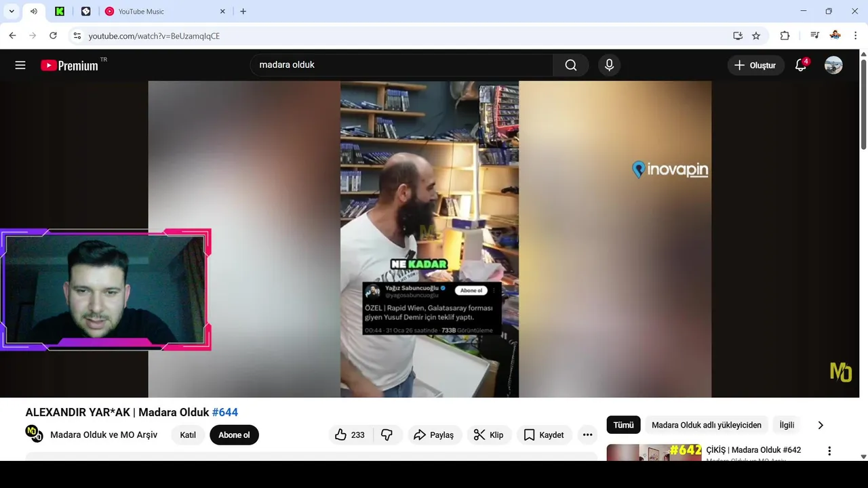Screen dimensions: 868x488
Task: Select Madara Olduk adlı yükleyiciden chip
Action: [x=707, y=425]
